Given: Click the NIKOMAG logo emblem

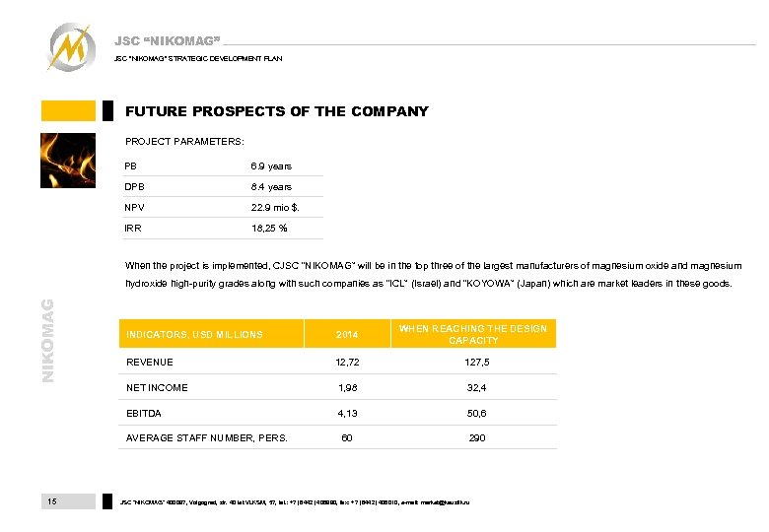Looking at the screenshot, I should click(72, 46).
